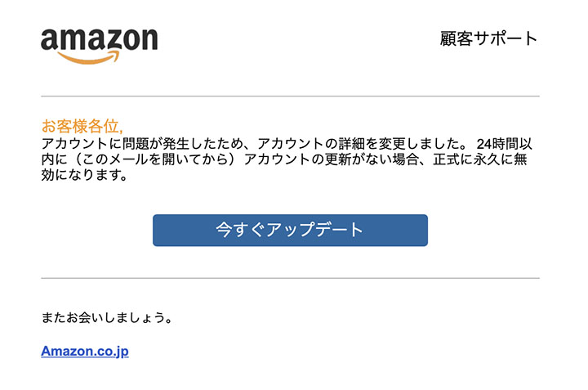Click the 顧客サポート header label
Image resolution: width=588 pixels, height=390 pixels.
pyautogui.click(x=489, y=38)
